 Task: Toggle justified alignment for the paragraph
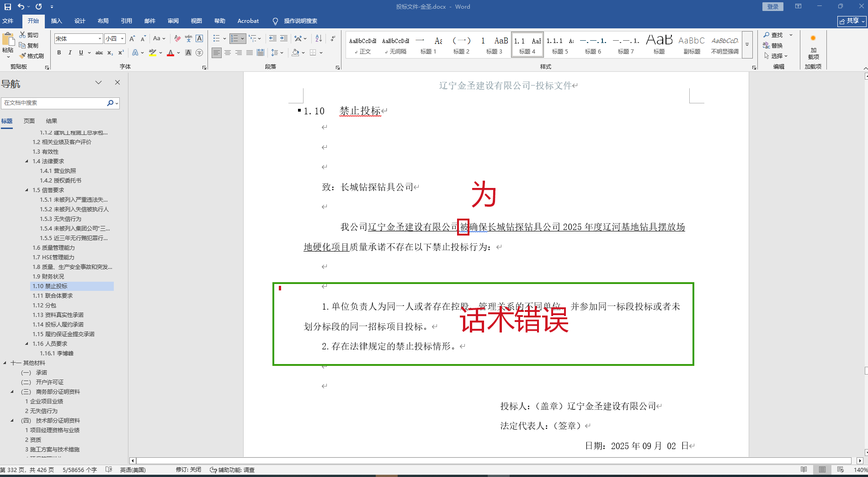pyautogui.click(x=250, y=53)
